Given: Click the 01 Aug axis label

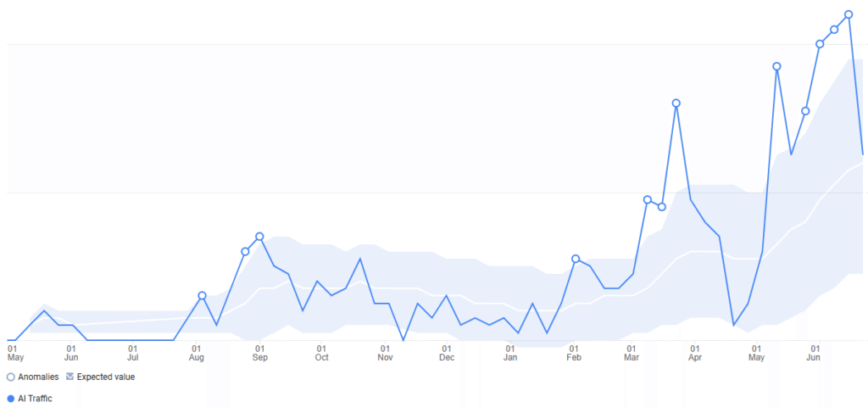Looking at the screenshot, I should pyautogui.click(x=196, y=353).
